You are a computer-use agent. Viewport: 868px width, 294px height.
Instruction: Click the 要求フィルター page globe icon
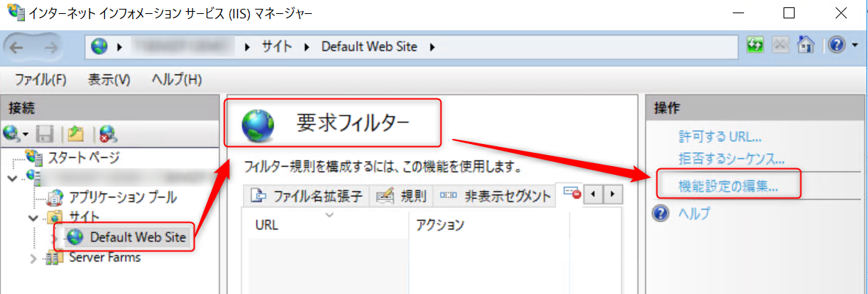click(258, 125)
